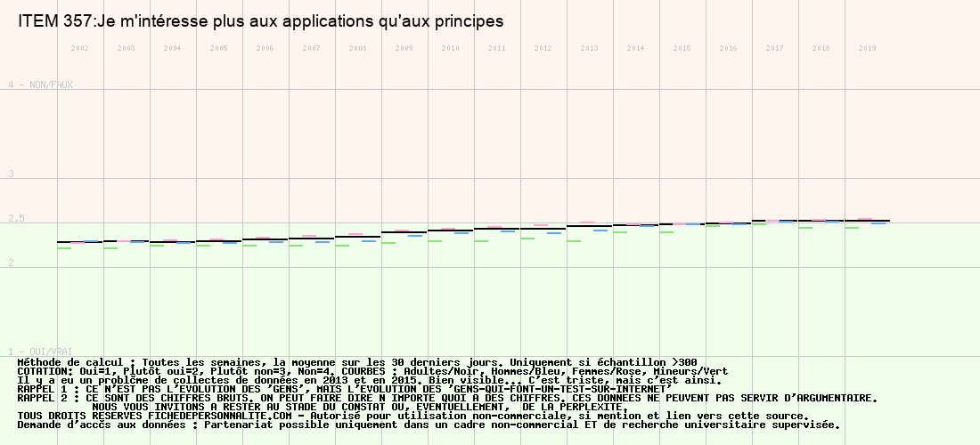The width and height of the screenshot is (980, 445).
Task: Click the '2.5' axis label
Action: click(16, 218)
